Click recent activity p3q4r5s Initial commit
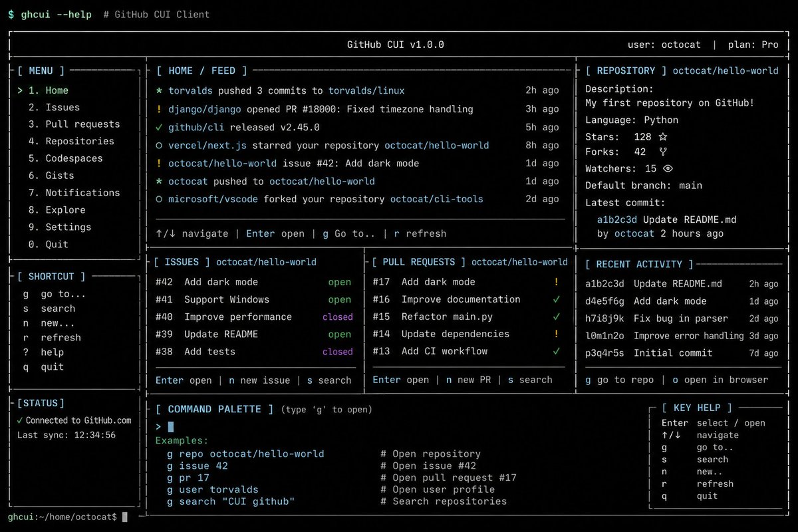 click(x=682, y=353)
